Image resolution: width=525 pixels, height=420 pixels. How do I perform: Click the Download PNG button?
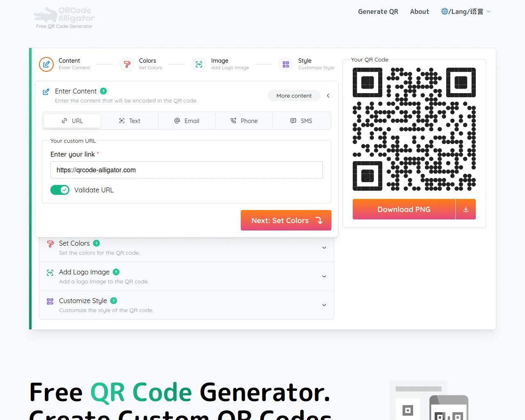click(x=404, y=209)
